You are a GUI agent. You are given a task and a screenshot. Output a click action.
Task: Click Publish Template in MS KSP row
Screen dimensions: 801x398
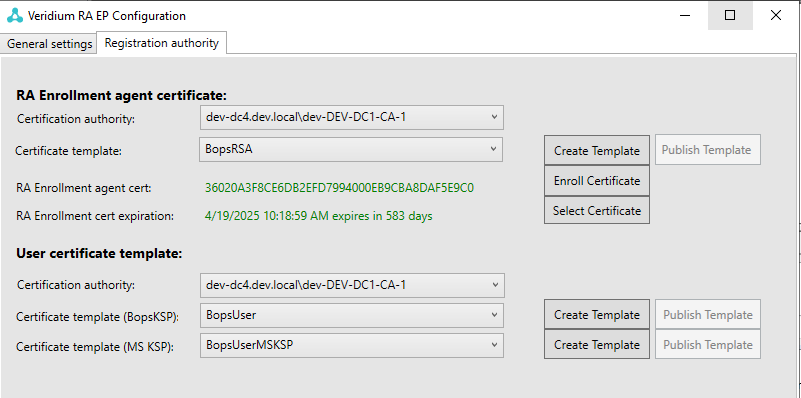tap(708, 344)
